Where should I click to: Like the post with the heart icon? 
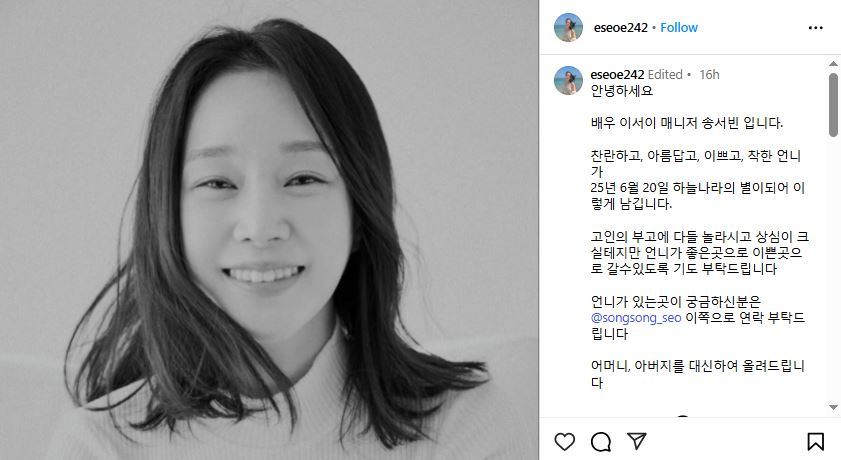(564, 442)
